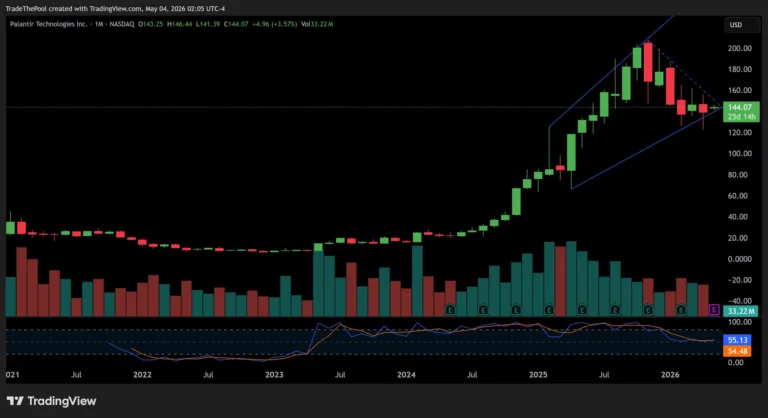Click the NASDAQ exchange label
This screenshot has height=418, width=768.
tap(122, 24)
